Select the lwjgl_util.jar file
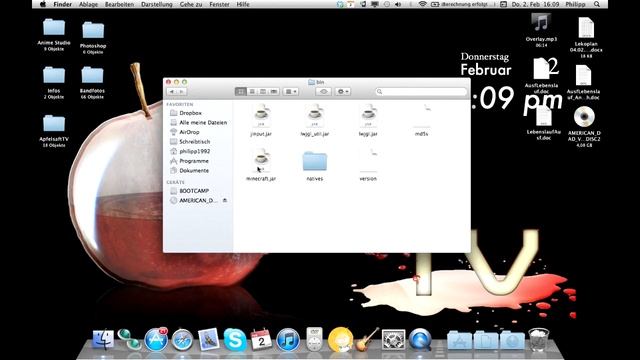The width and height of the screenshot is (640, 360). (x=315, y=120)
